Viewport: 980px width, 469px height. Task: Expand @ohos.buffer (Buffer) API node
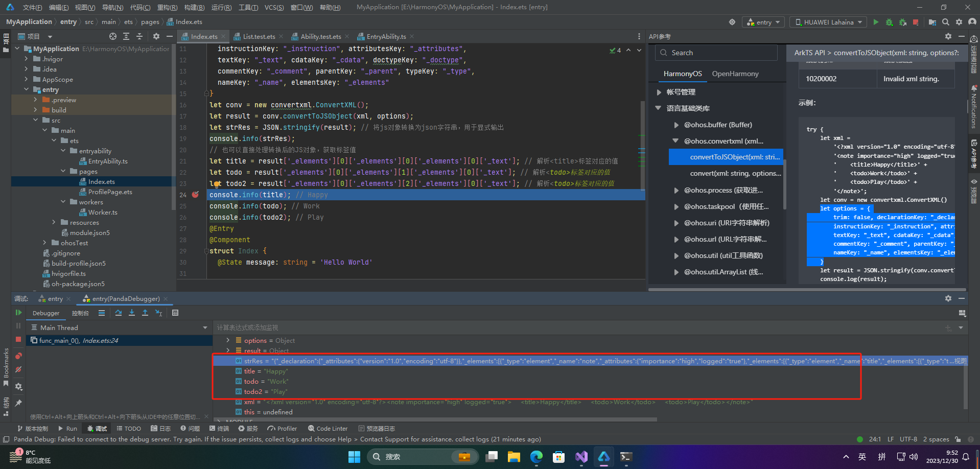click(676, 125)
